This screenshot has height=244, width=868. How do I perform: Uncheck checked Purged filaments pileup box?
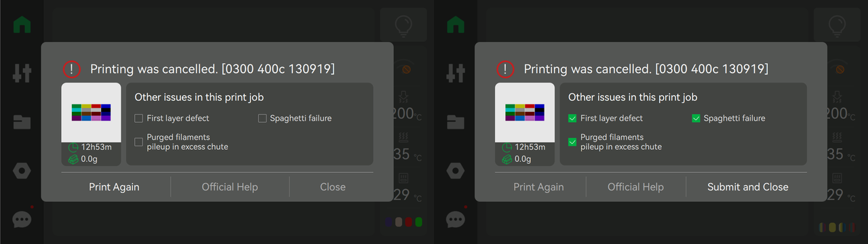click(x=572, y=142)
